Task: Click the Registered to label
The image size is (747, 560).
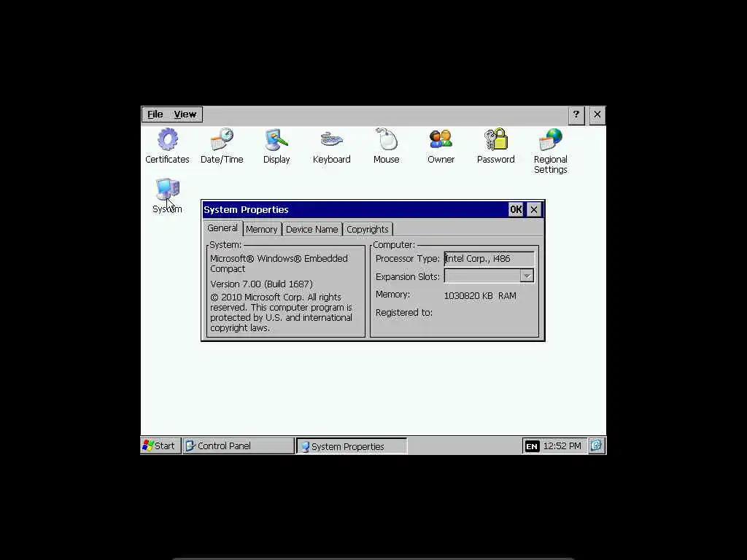Action: click(x=404, y=313)
